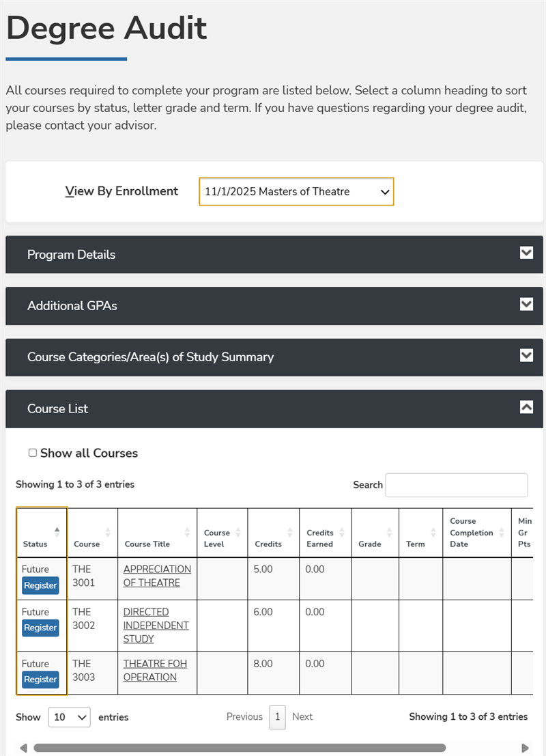Image resolution: width=546 pixels, height=756 pixels.
Task: Open entries per page dropdown
Action: tap(69, 717)
